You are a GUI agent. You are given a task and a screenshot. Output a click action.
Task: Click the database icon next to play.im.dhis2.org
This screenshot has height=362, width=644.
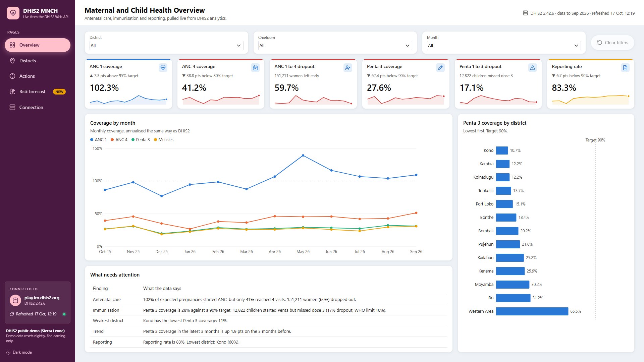tap(15, 300)
